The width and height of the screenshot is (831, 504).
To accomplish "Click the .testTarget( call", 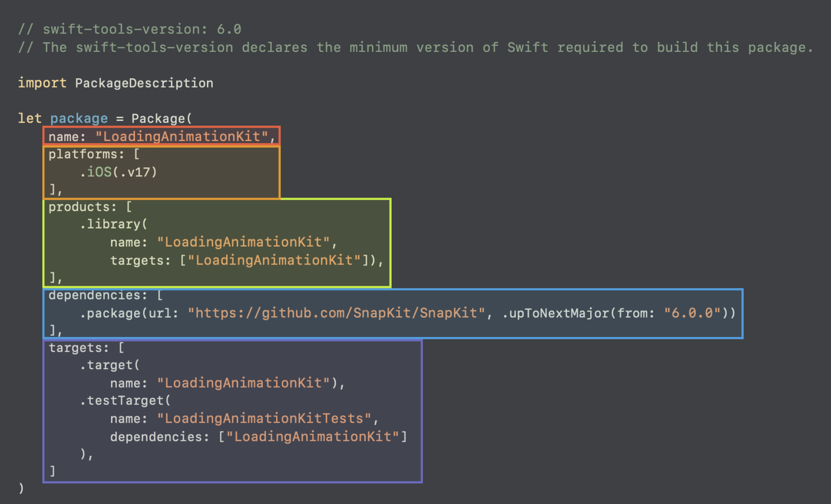I will (125, 401).
